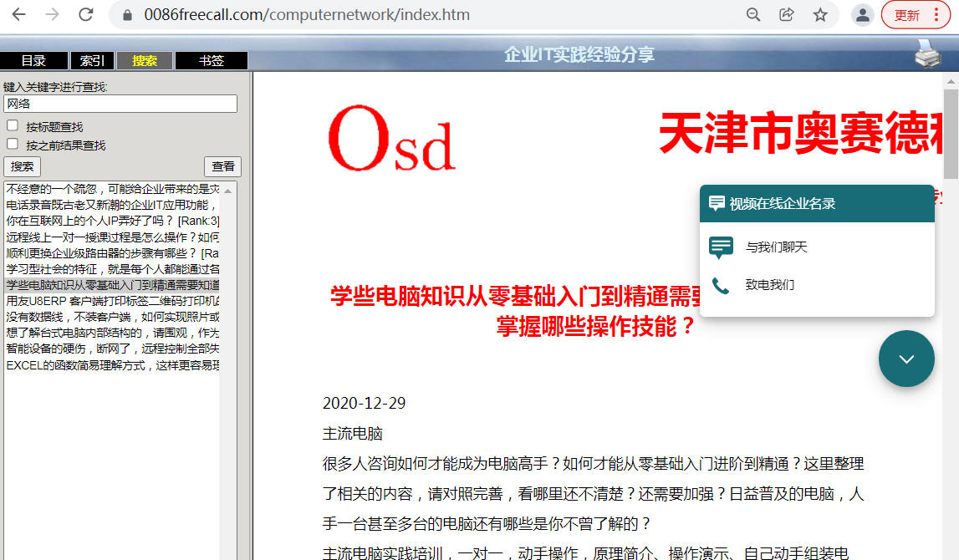The width and height of the screenshot is (959, 560).
Task: Select the EXCEL的函数 search result
Action: click(113, 365)
